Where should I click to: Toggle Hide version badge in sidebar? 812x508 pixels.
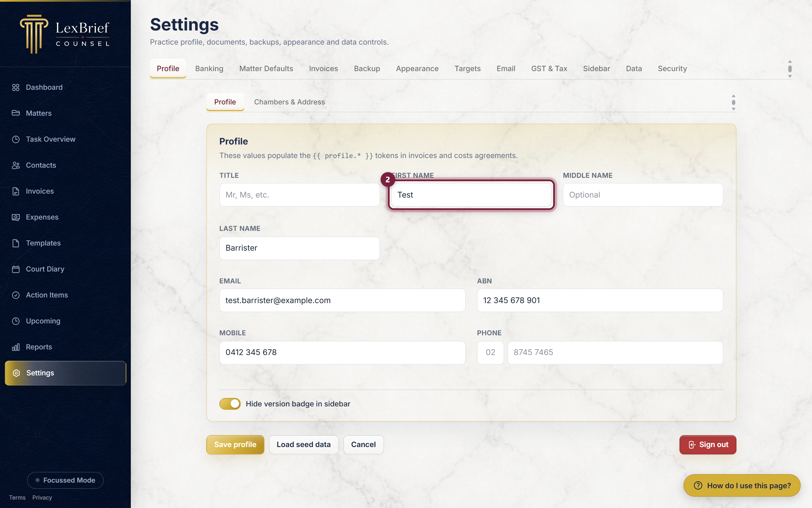pyautogui.click(x=230, y=404)
